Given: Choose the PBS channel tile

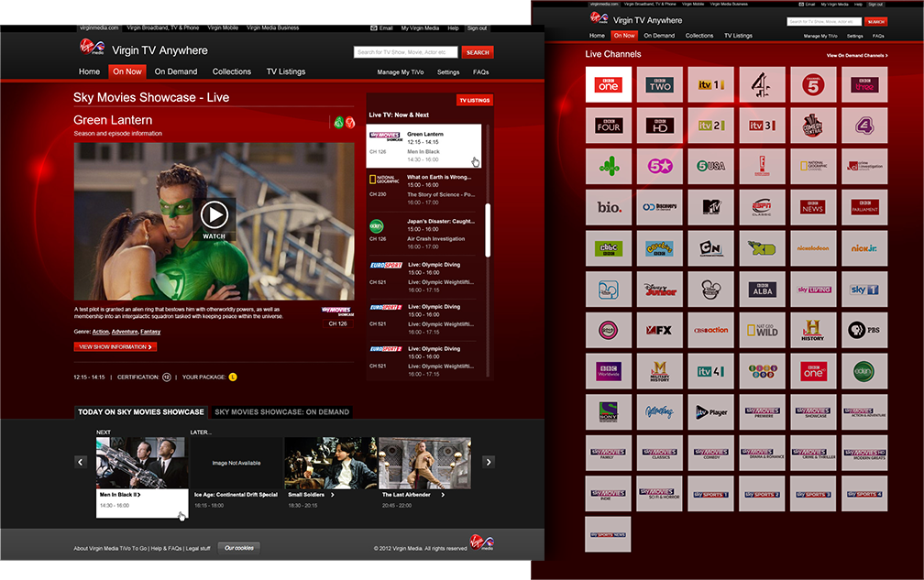Looking at the screenshot, I should point(864,330).
